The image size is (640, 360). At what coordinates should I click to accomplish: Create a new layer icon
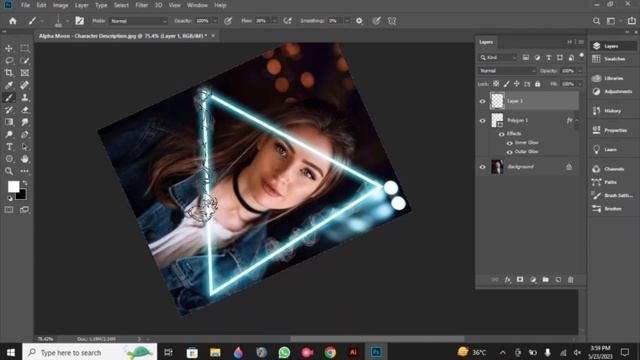coord(558,280)
